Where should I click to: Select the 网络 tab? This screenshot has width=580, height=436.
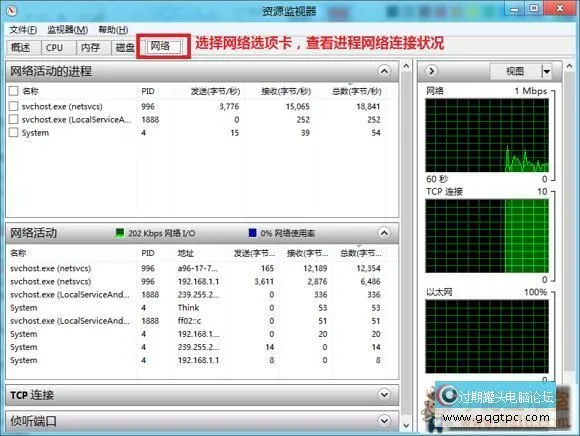(x=163, y=46)
